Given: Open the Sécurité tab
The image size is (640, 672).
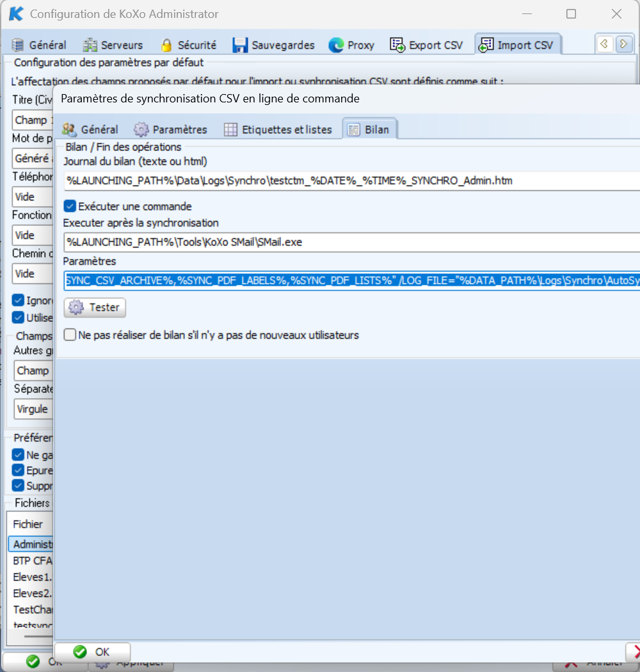Looking at the screenshot, I should pyautogui.click(x=188, y=45).
